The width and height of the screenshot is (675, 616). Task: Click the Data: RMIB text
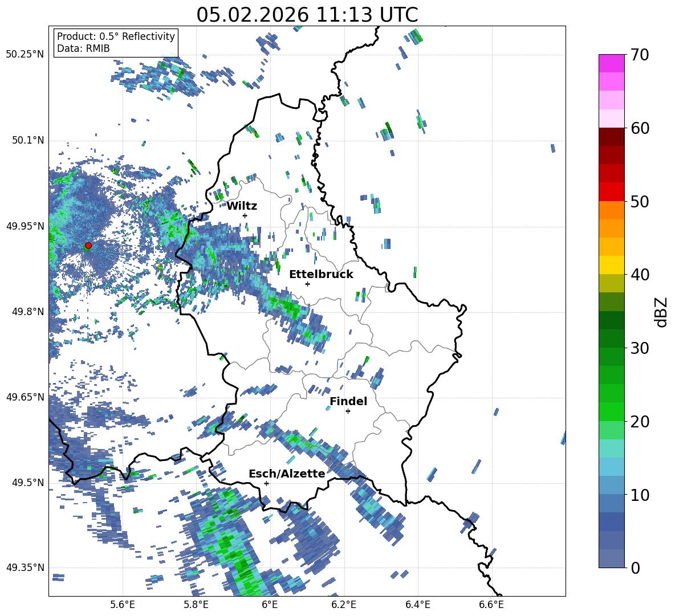[x=83, y=48]
